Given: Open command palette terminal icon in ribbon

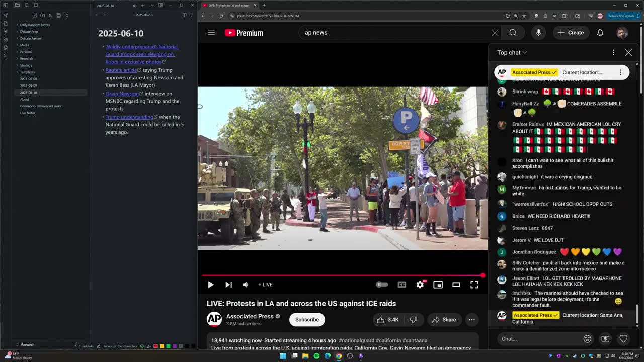Looking at the screenshot, I should (6, 55).
